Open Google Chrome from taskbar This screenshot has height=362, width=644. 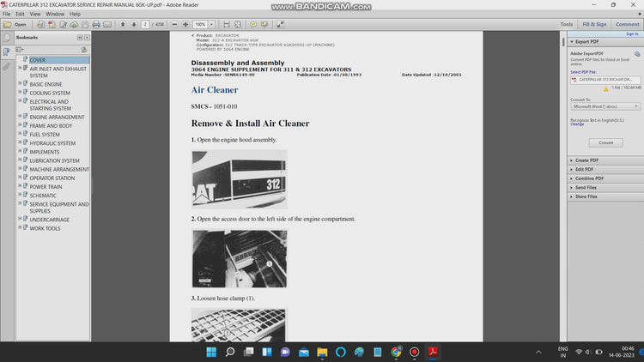tap(396, 352)
